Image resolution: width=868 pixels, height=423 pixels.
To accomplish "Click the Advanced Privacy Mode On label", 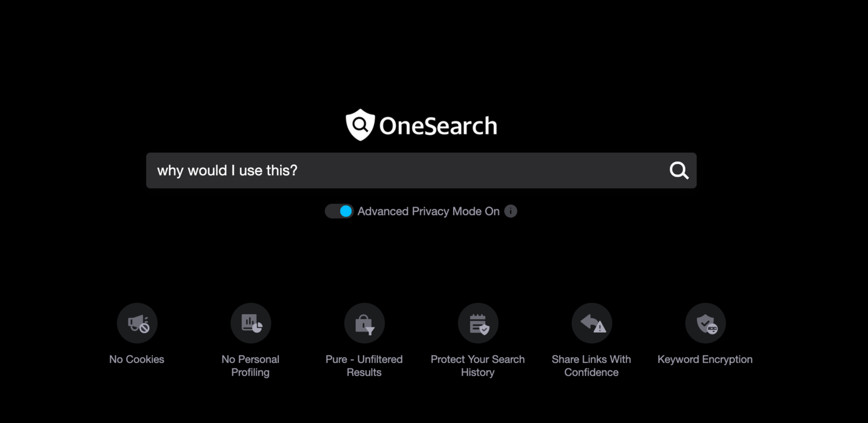I will pos(428,211).
